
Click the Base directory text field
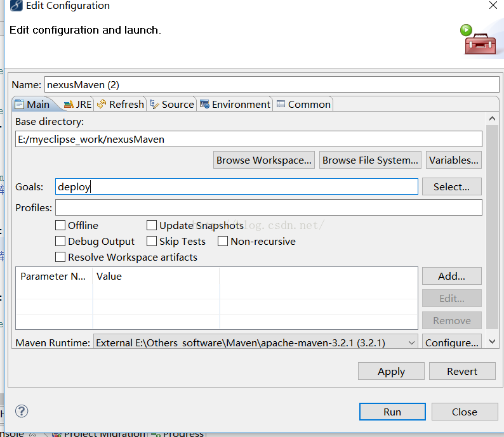coord(248,139)
